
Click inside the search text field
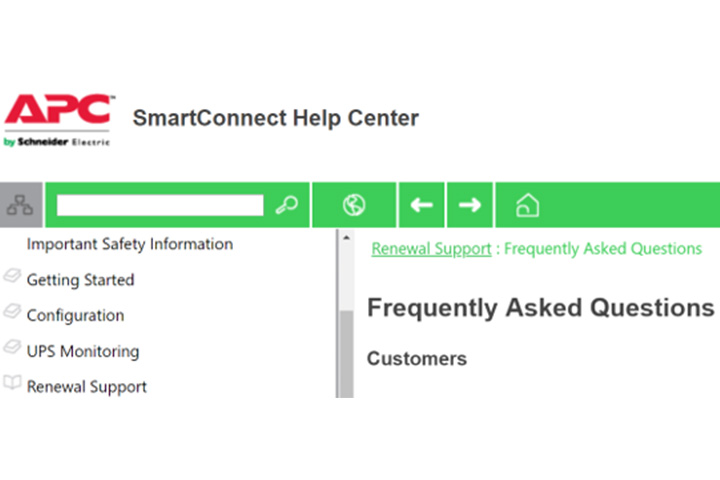click(160, 206)
